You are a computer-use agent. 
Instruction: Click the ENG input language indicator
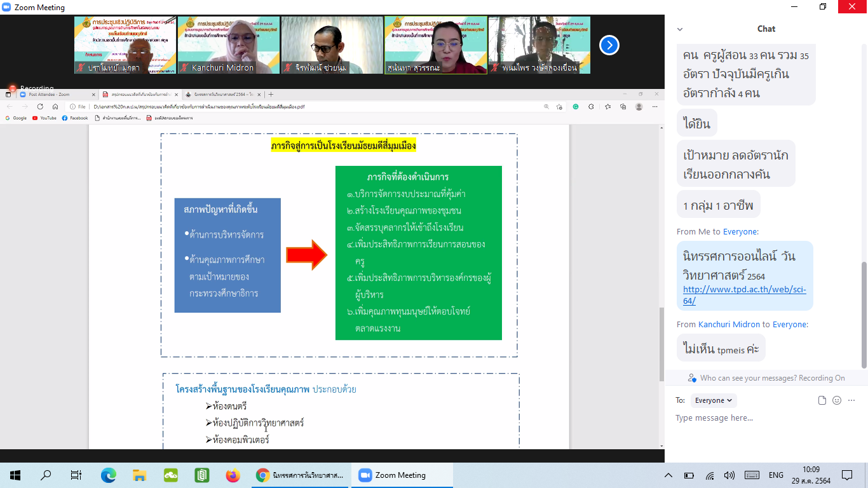tap(776, 475)
